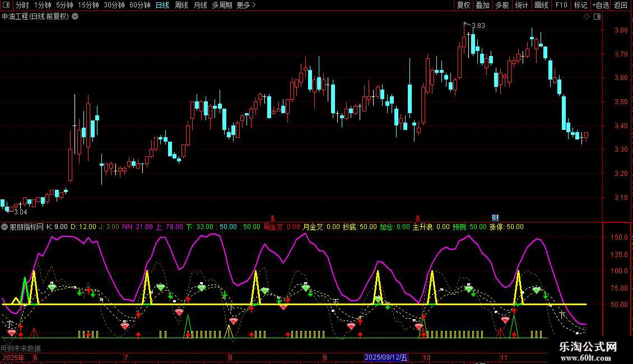Click the 2025/09/12 date marker
The width and height of the screenshot is (633, 364).
[387, 357]
